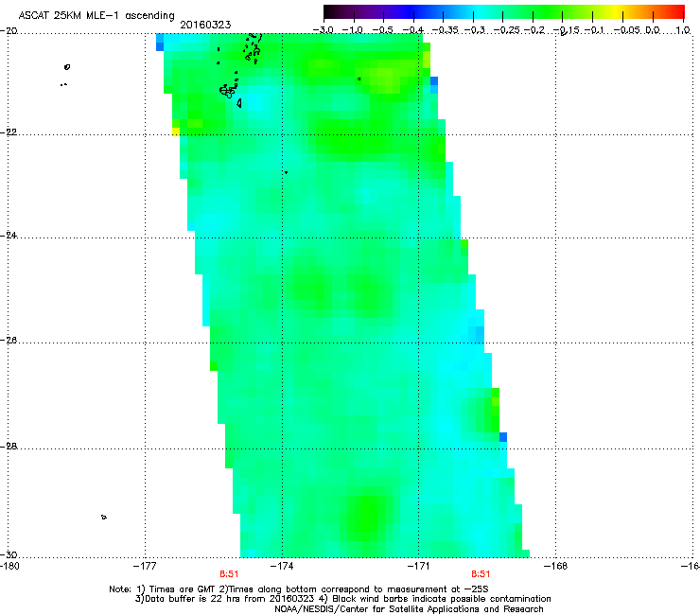Click the large Tonga island outline near latitude -21

click(x=228, y=91)
